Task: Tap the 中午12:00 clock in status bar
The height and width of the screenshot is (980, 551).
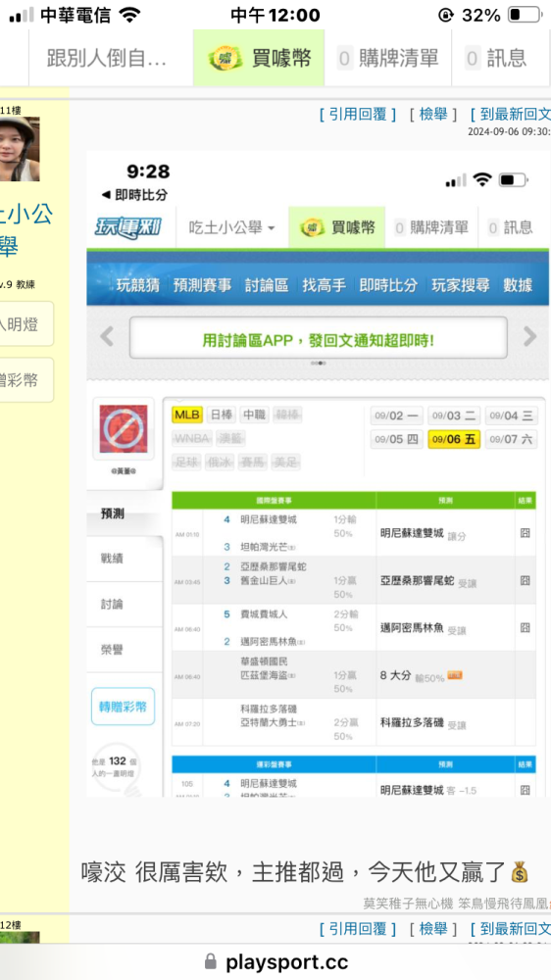Action: coord(275,15)
